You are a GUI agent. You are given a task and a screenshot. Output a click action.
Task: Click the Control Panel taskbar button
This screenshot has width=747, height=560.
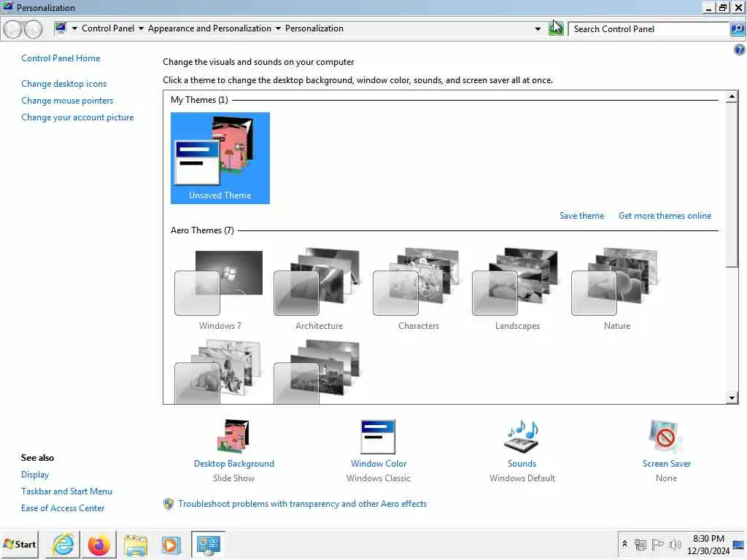[x=208, y=544]
